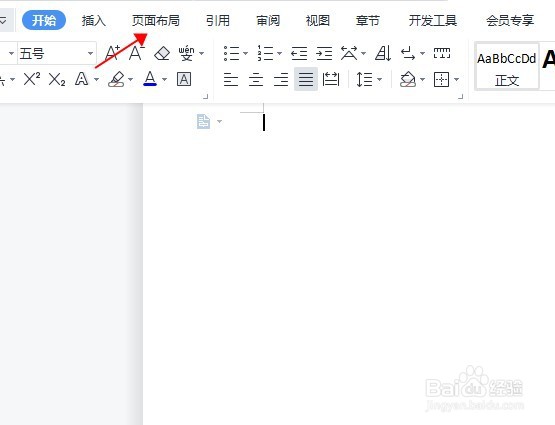Screen dimensions: 555x425
Task: Open the 章节 ribbon tab
Action: pyautogui.click(x=368, y=21)
